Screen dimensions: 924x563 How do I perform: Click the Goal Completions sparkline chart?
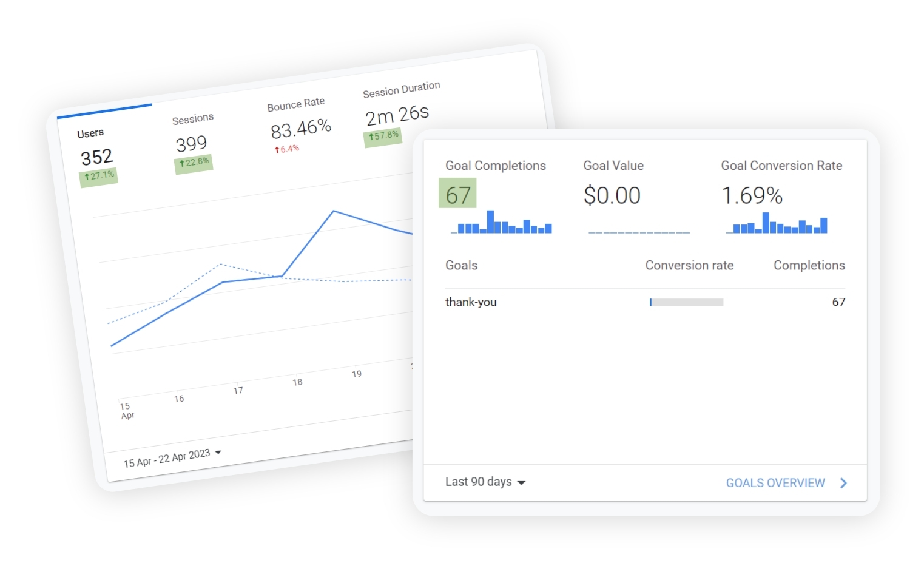click(x=501, y=223)
